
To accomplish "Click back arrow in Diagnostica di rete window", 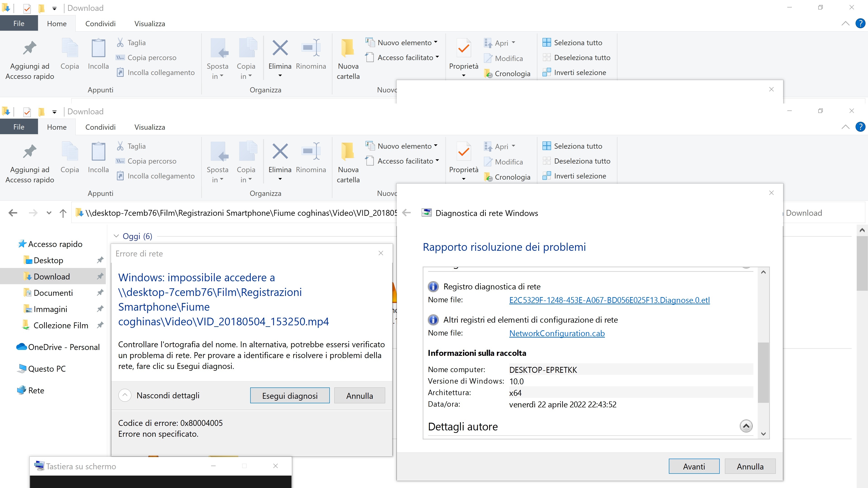I will [x=407, y=213].
